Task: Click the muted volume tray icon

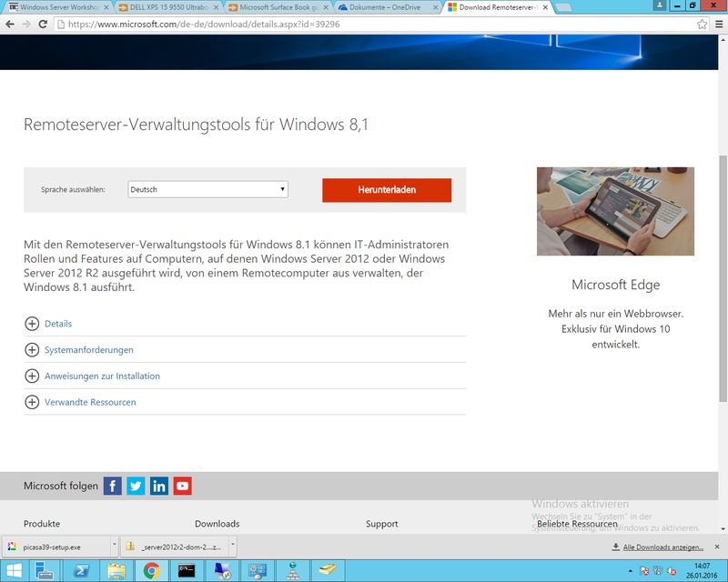Action: tap(672, 571)
